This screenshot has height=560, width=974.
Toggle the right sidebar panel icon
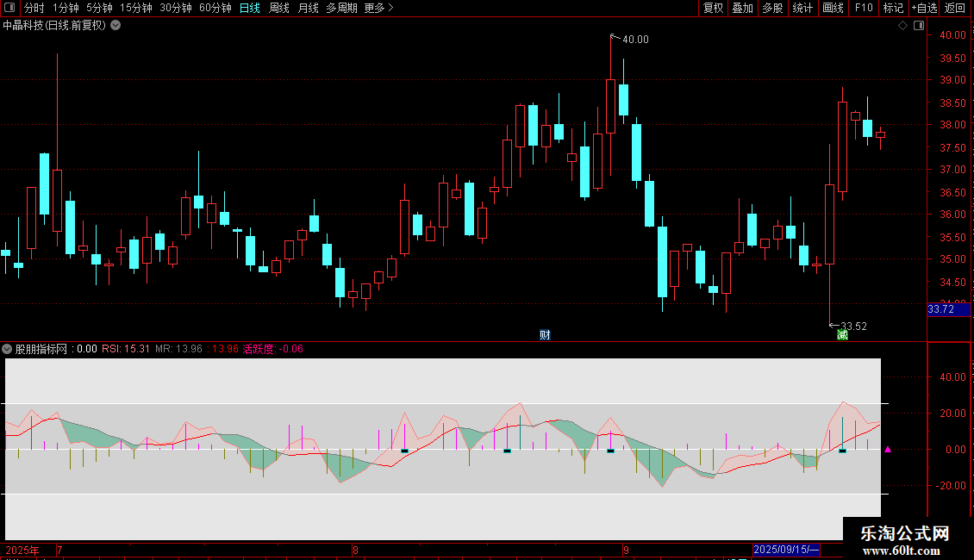[x=919, y=26]
